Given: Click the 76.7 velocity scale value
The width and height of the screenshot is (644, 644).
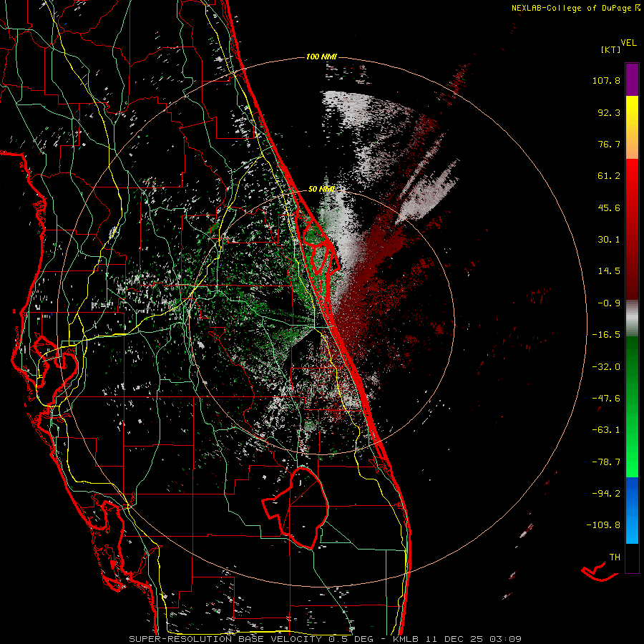Looking at the screenshot, I should (x=609, y=144).
